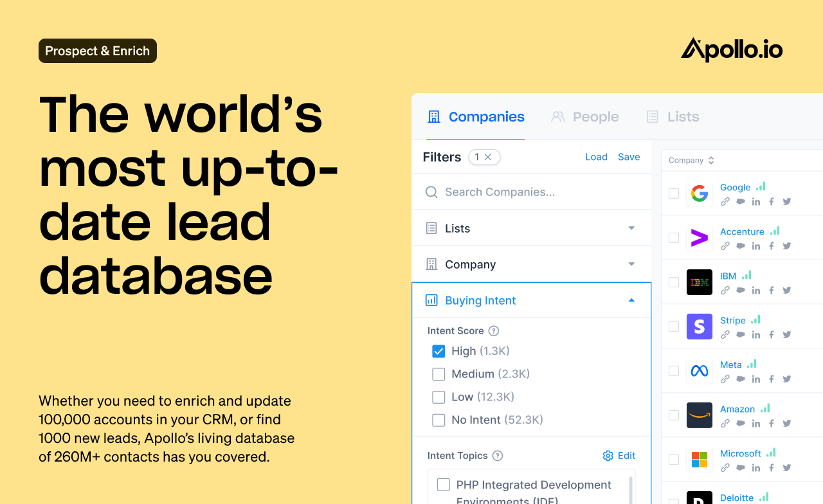Viewport: 823px width, 504px height.
Task: Sort by the Company column header
Action: [x=691, y=161]
